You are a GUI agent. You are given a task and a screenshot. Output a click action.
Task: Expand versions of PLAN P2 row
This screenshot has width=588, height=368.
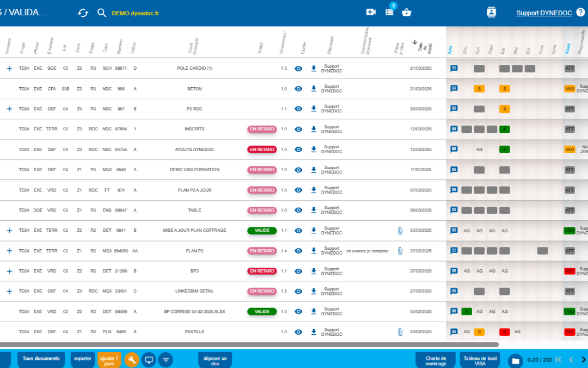tap(9, 251)
